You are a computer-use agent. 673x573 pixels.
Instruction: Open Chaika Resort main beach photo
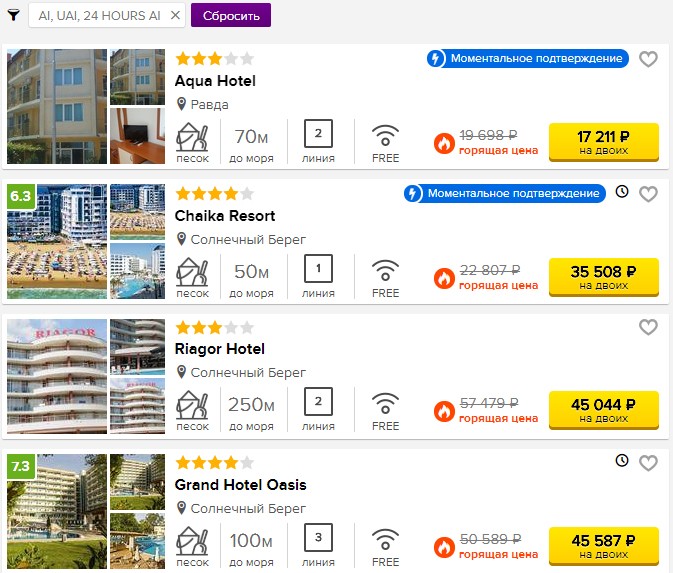tap(57, 242)
